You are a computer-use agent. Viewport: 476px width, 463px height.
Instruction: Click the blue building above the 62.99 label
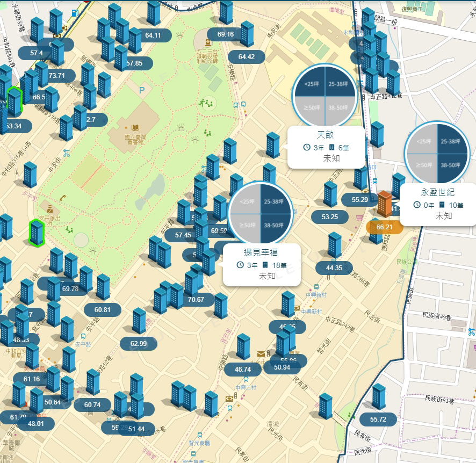coord(139,321)
